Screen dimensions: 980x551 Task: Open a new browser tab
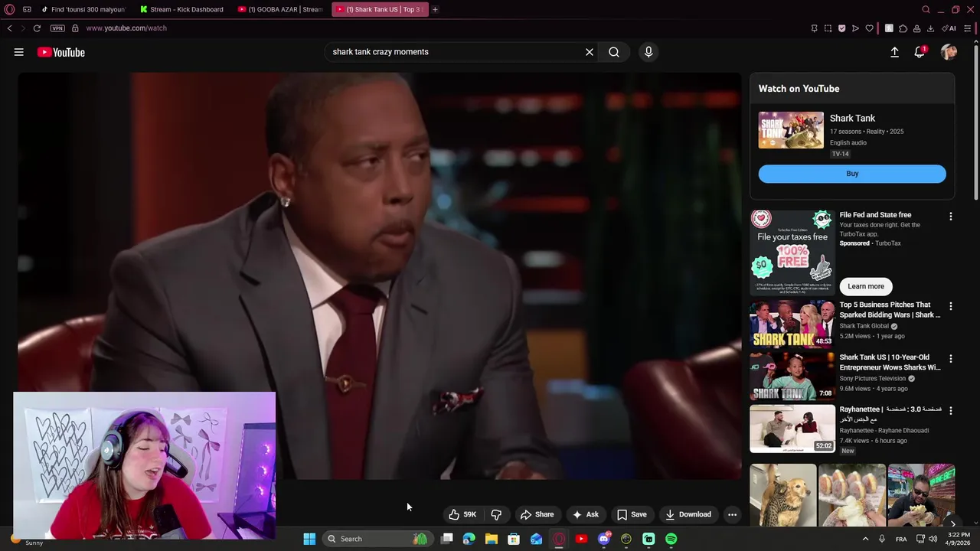pos(435,9)
